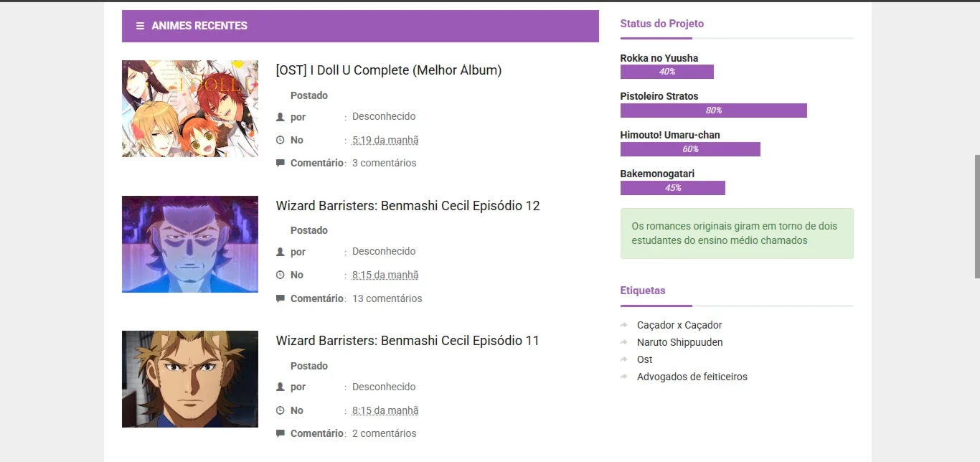
Task: Click the hamburger icon beside Animes Recentes
Action: [x=140, y=26]
